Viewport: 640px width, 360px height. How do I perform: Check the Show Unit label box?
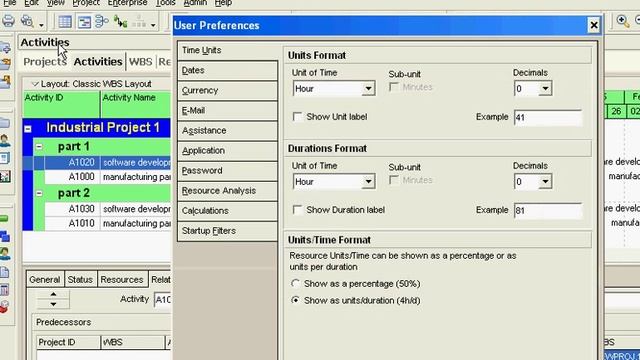point(298,117)
